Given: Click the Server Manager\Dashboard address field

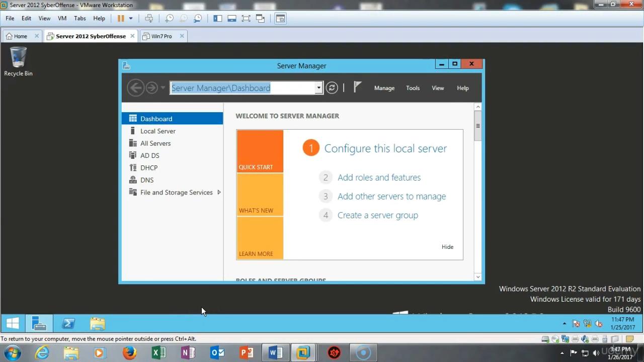Looking at the screenshot, I should [x=243, y=88].
